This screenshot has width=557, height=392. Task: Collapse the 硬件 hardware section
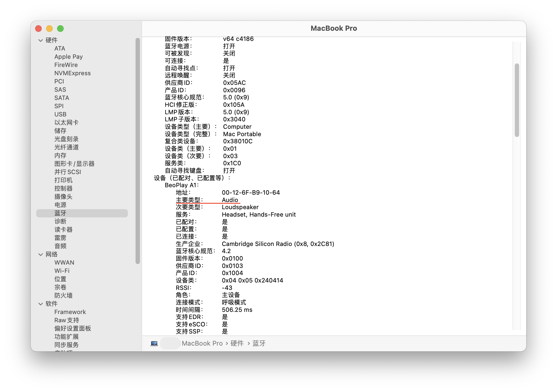pyautogui.click(x=41, y=40)
